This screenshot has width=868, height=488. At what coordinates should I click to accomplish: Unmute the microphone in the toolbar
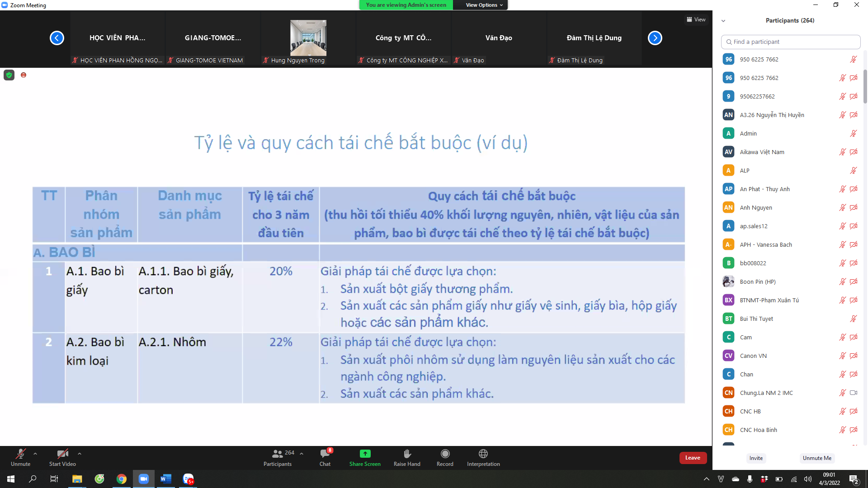[20, 454]
